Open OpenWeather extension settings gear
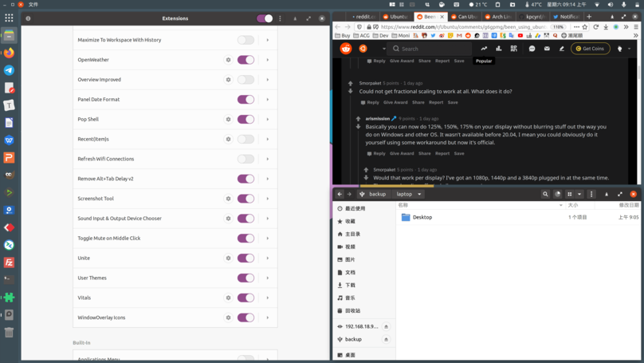This screenshot has width=644, height=363. [228, 60]
